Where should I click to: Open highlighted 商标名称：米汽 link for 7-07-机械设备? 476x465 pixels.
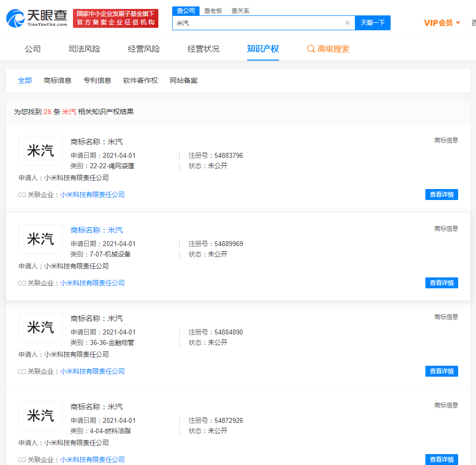pos(96,230)
